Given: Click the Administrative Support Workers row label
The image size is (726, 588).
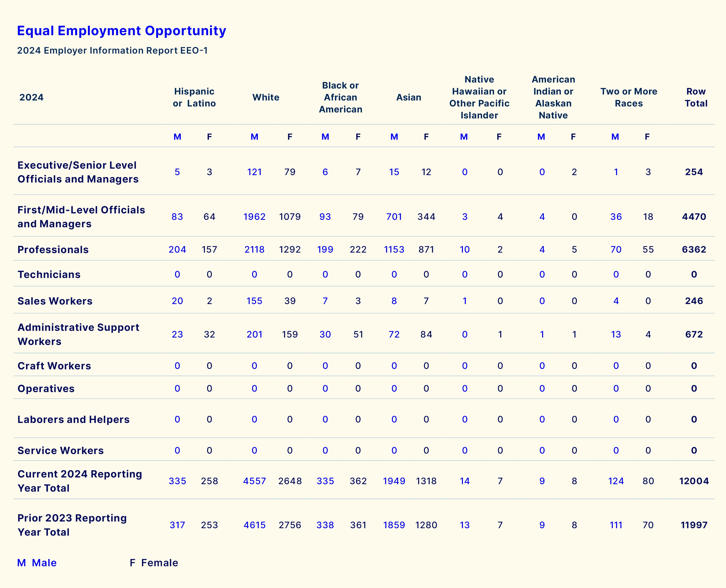Looking at the screenshot, I should pos(78,334).
